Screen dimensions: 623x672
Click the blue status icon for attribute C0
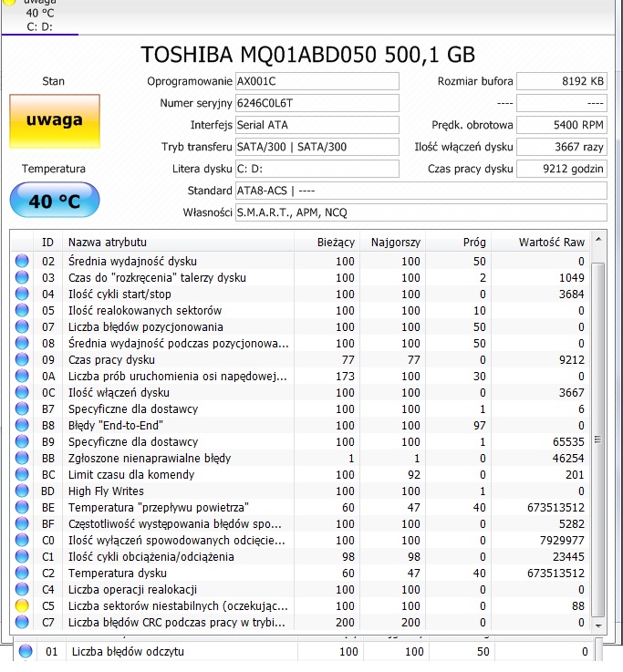[x=22, y=540]
